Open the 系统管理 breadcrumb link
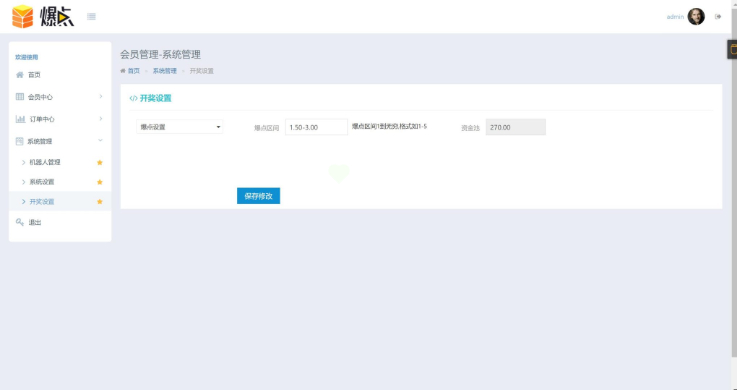737x390 pixels. click(165, 71)
